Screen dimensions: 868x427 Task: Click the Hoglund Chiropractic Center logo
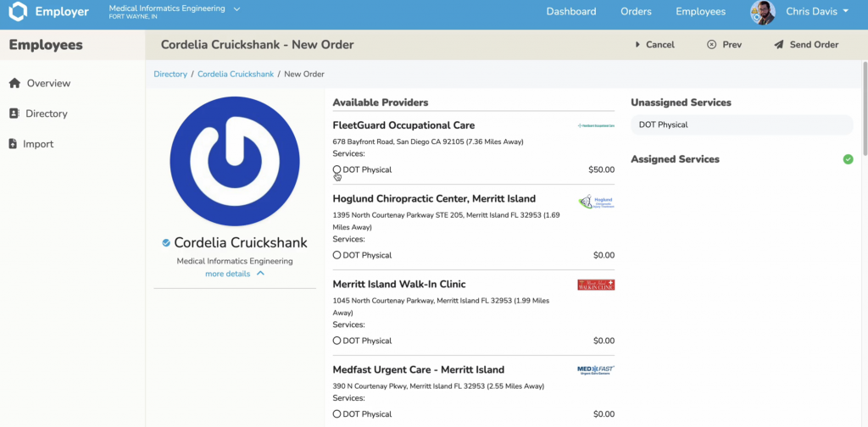point(596,202)
